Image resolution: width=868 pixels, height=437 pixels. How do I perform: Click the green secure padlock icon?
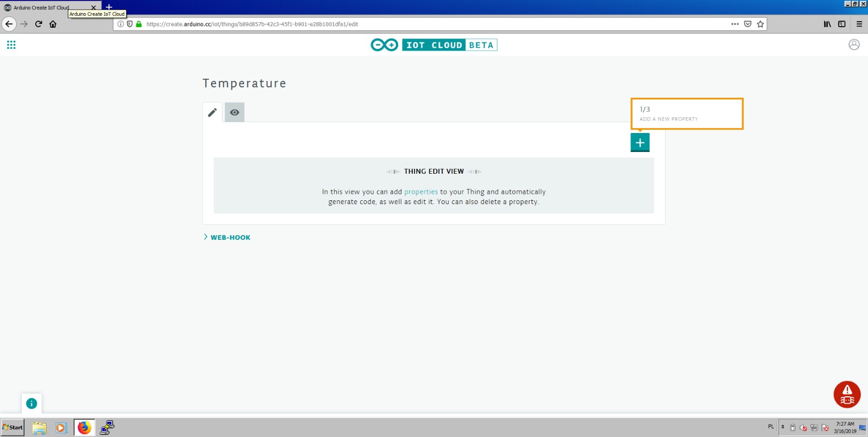pyautogui.click(x=139, y=24)
